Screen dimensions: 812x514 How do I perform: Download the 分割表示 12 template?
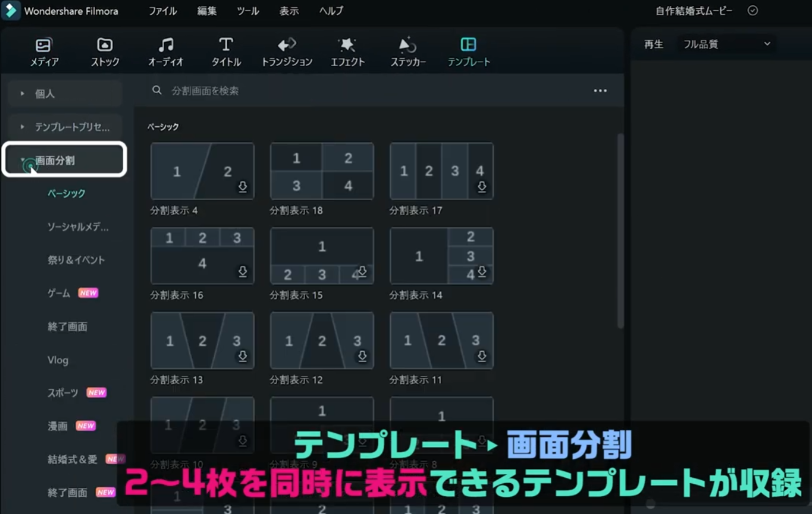362,356
